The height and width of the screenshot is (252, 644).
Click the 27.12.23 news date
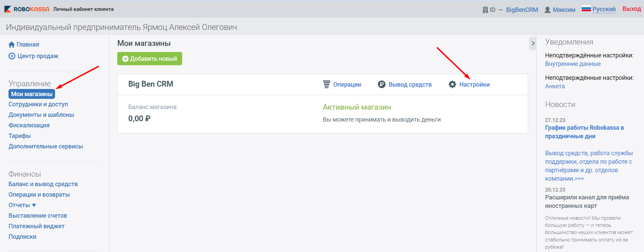coord(555,120)
